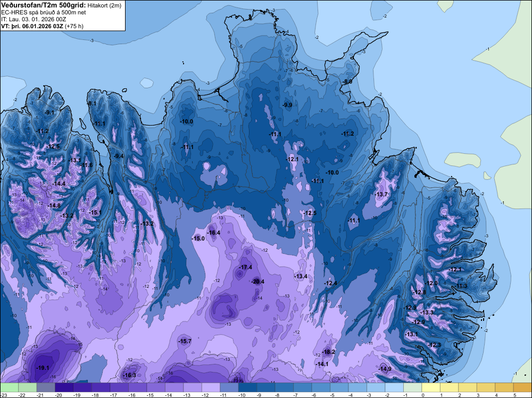Viewport: 532px width, 398px height.
Task: Click the yellow legend swatch labelled 0
Action: click(431, 387)
